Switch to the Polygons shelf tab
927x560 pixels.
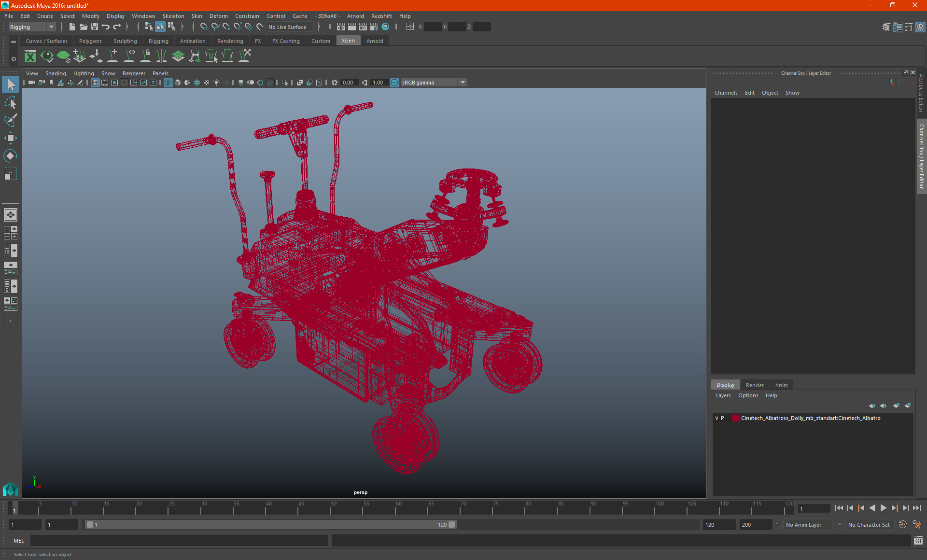pyautogui.click(x=90, y=41)
